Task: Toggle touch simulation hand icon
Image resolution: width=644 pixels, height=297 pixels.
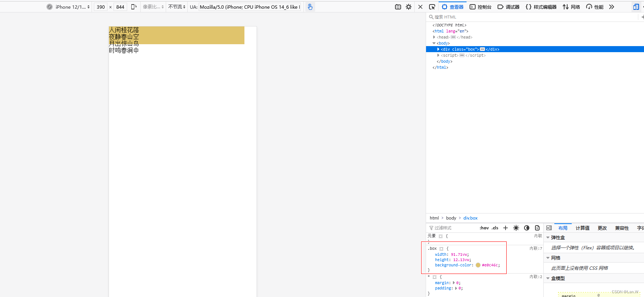Action: 310,7
